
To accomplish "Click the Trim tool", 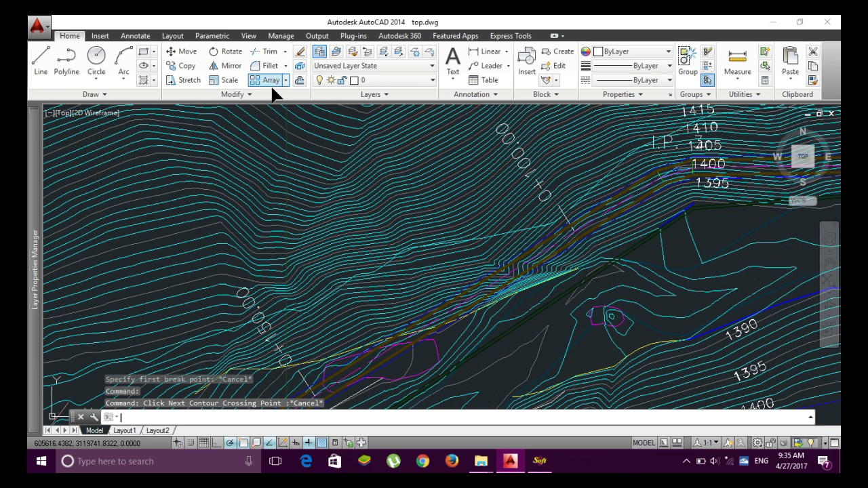I will coord(264,52).
